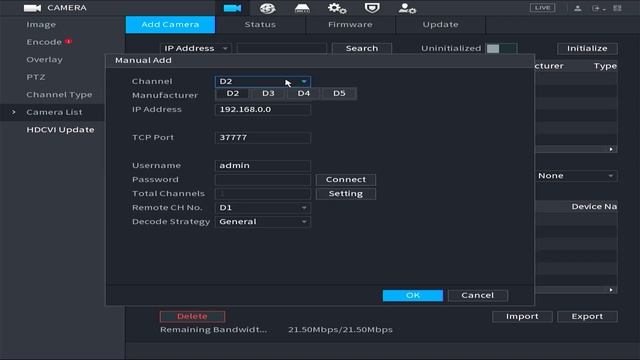
Task: Open HDCVI Update in the sidebar
Action: [x=60, y=130]
